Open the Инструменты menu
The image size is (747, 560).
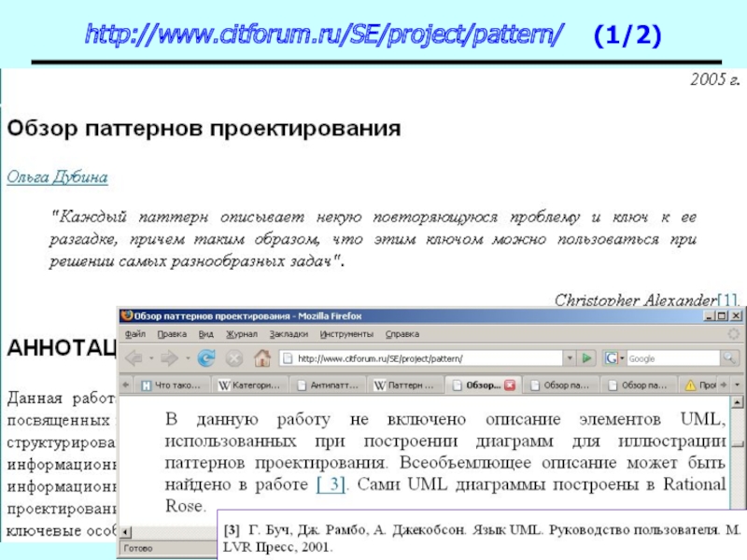point(346,334)
